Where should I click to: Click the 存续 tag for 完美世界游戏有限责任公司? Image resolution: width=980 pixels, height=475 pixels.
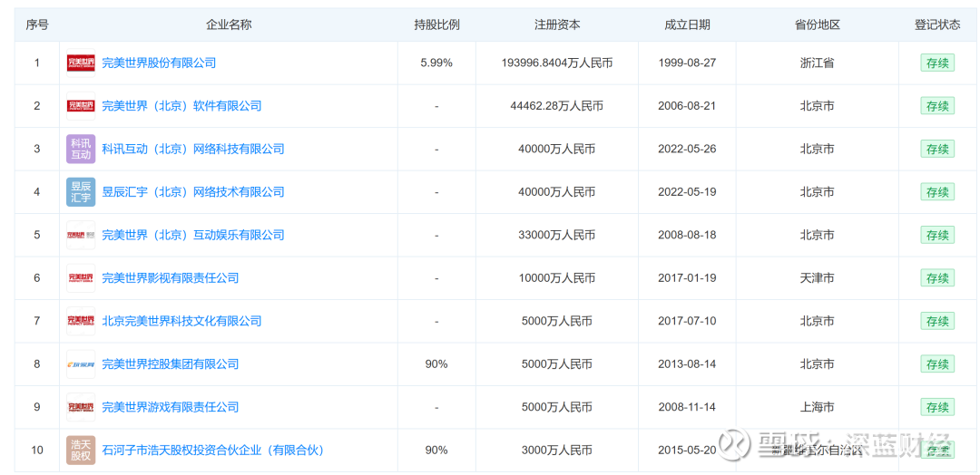point(936,407)
